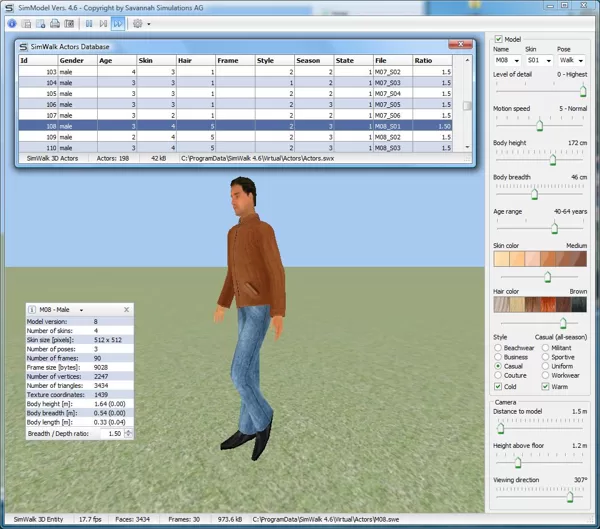This screenshot has height=529, width=600.
Task: Open the dropdown arrow next to the gear icon
Action: click(x=149, y=24)
